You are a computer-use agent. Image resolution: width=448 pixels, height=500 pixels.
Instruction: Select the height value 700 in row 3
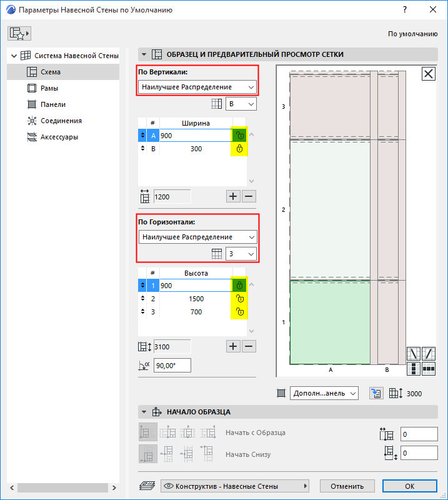tap(196, 312)
